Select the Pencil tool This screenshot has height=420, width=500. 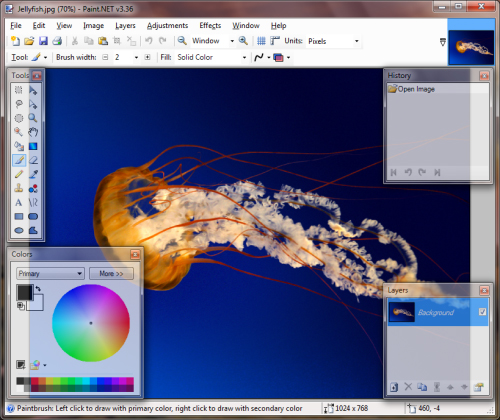pos(19,174)
